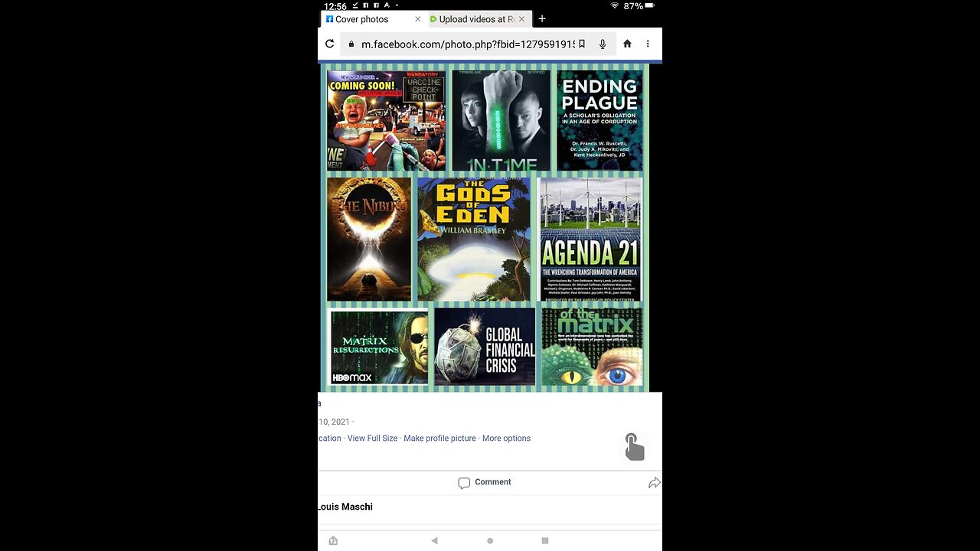Click the Nibiru poster image

369,240
